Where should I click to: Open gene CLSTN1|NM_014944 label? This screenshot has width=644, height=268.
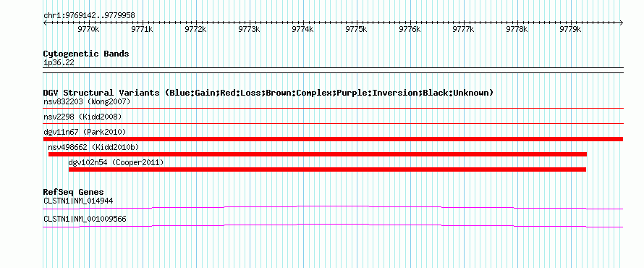[x=78, y=201]
